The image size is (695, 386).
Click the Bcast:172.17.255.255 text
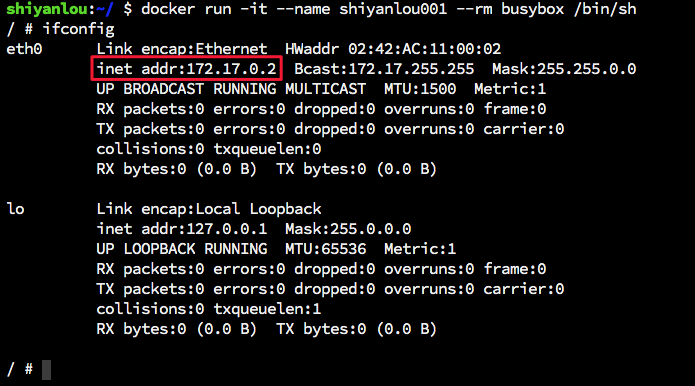coord(384,69)
